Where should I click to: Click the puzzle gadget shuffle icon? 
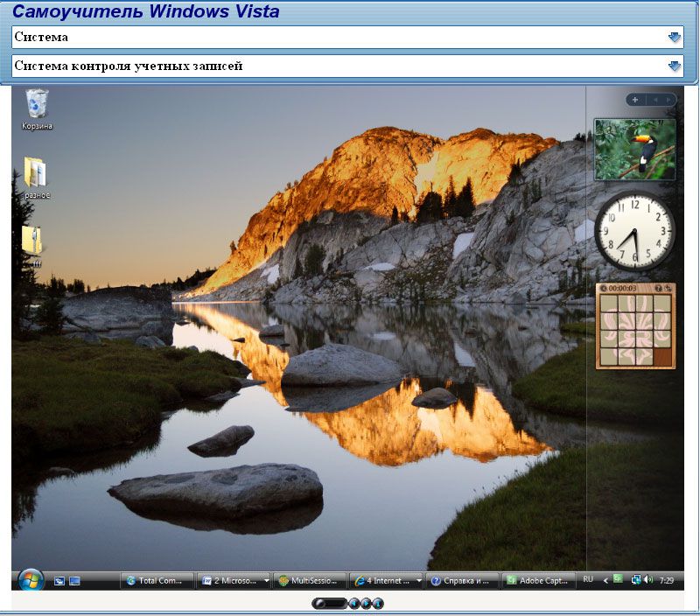[668, 288]
